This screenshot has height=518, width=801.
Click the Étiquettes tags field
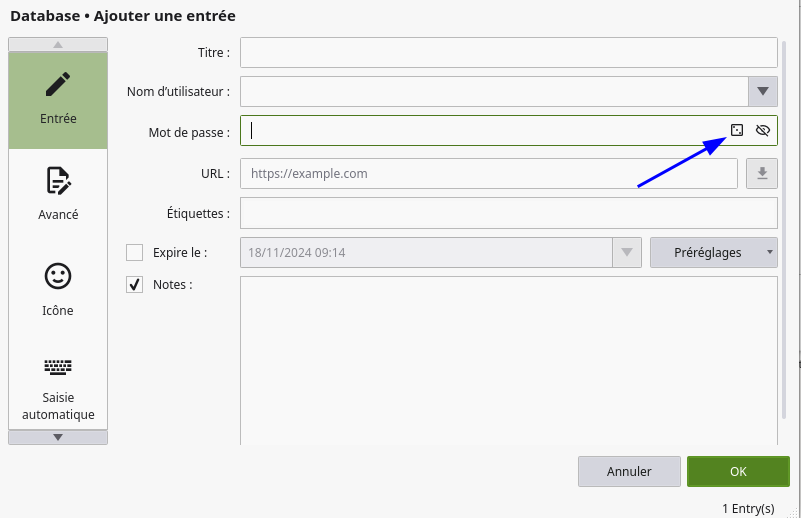(x=508, y=213)
